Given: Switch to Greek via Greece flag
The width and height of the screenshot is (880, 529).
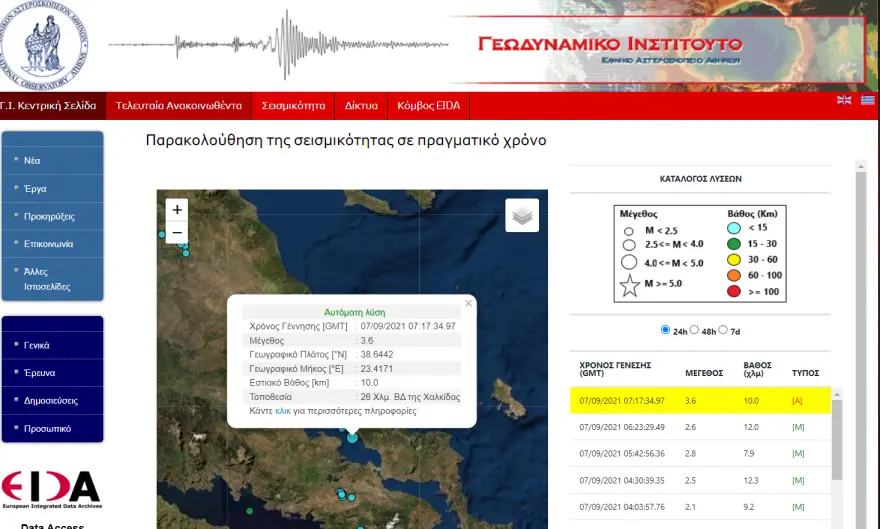Looking at the screenshot, I should coord(867,100).
